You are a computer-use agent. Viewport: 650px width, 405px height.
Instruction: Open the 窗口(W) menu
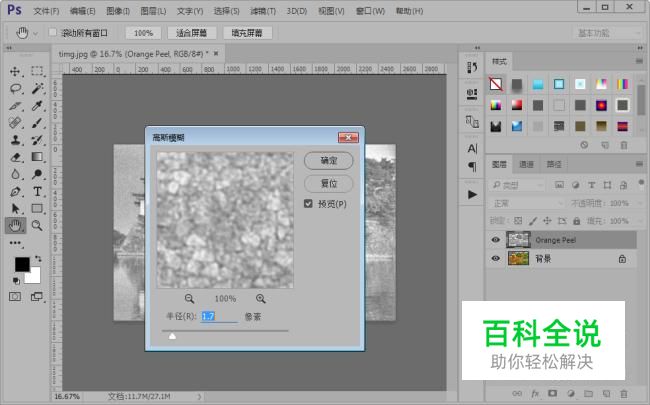370,11
